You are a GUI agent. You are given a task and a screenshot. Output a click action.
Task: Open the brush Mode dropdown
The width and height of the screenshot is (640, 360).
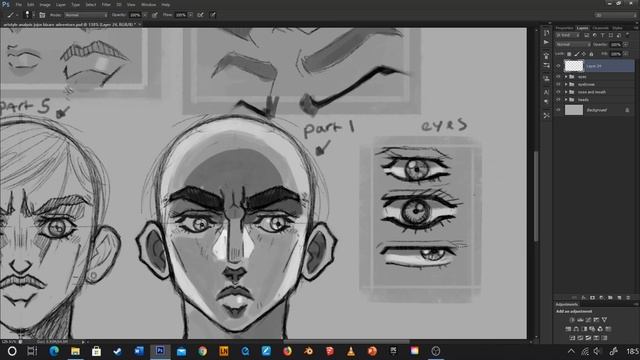point(86,15)
